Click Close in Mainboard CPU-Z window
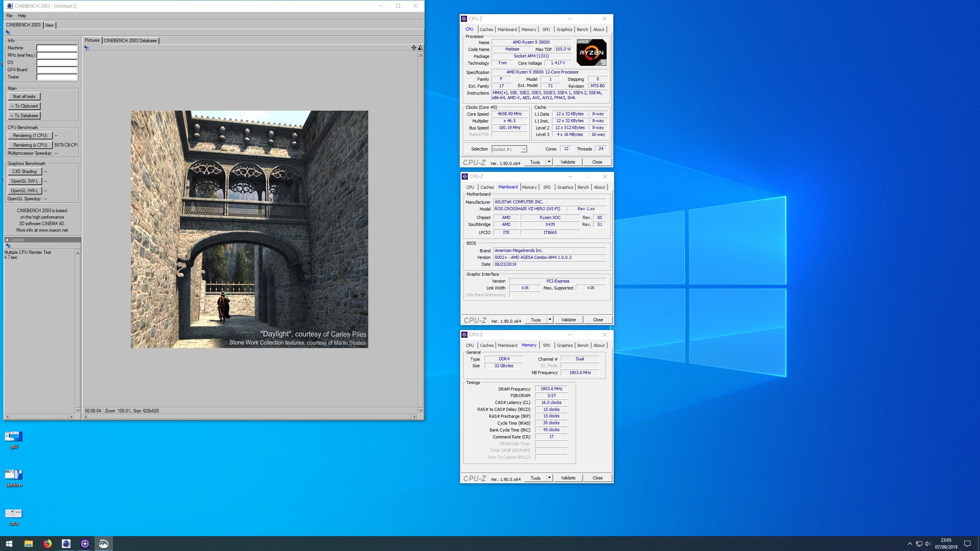 tap(598, 320)
